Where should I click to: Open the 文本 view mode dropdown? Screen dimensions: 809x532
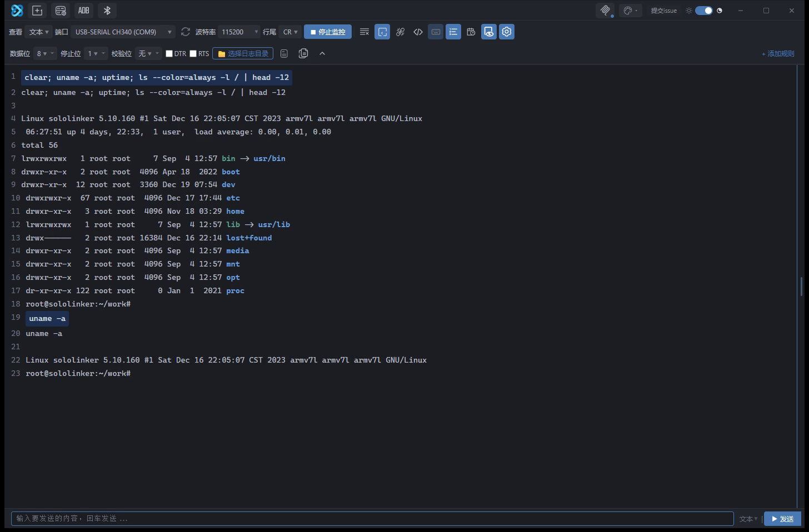click(38, 32)
